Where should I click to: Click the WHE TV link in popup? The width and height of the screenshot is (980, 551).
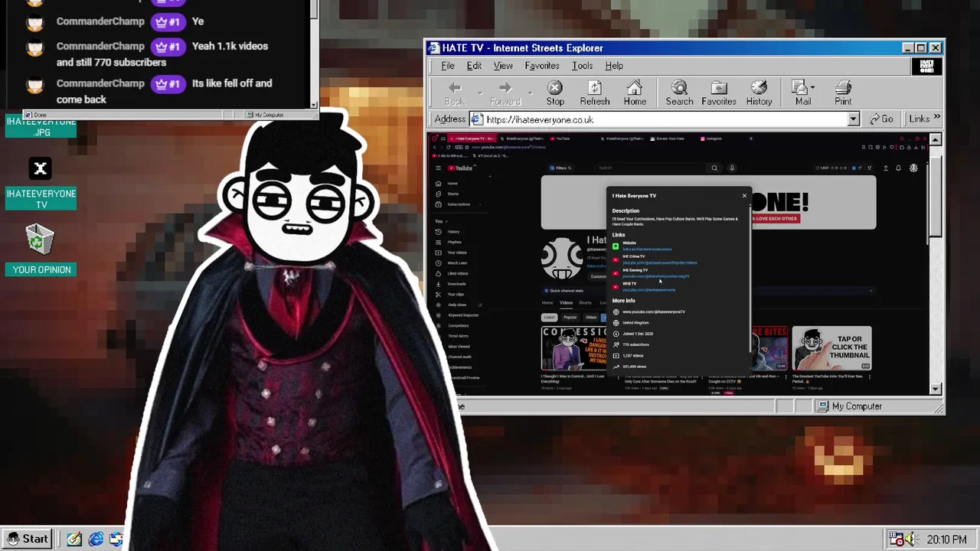tap(648, 290)
